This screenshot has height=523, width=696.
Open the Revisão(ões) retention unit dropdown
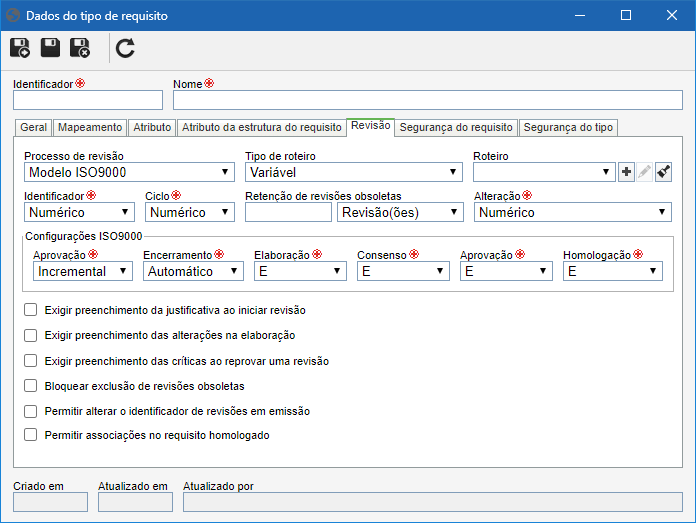[x=400, y=212]
